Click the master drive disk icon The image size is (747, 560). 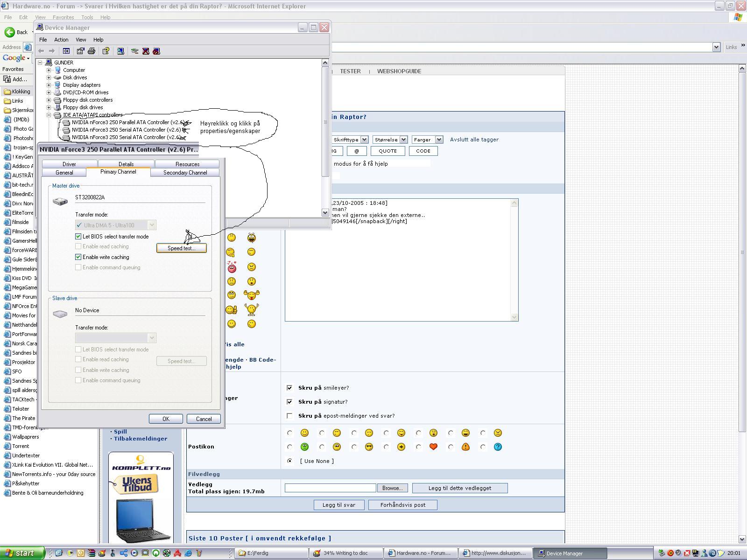click(x=60, y=201)
